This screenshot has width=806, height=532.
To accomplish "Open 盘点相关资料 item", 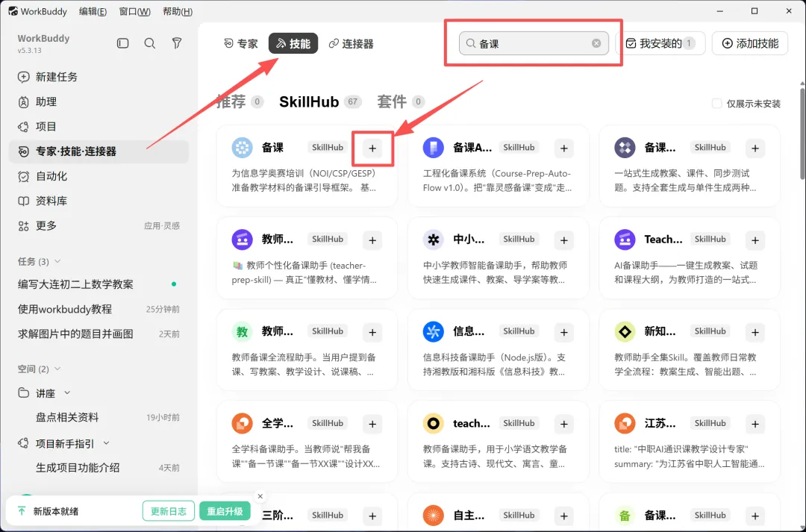I will 99,417.
